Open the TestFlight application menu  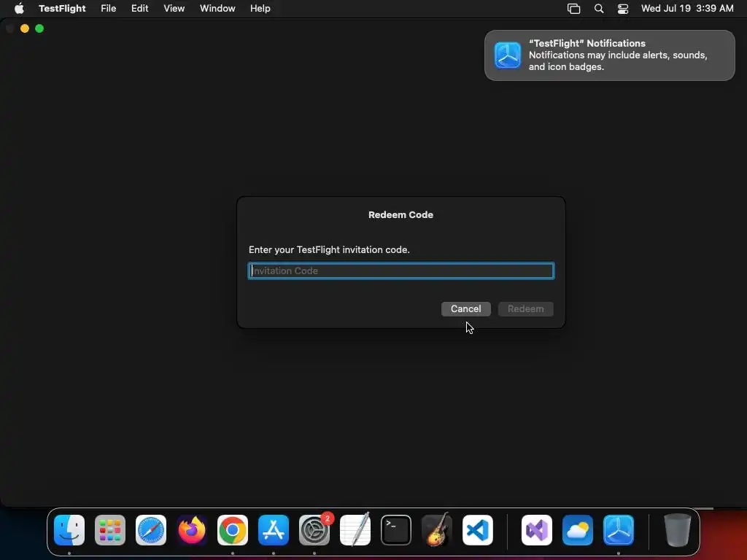(62, 9)
